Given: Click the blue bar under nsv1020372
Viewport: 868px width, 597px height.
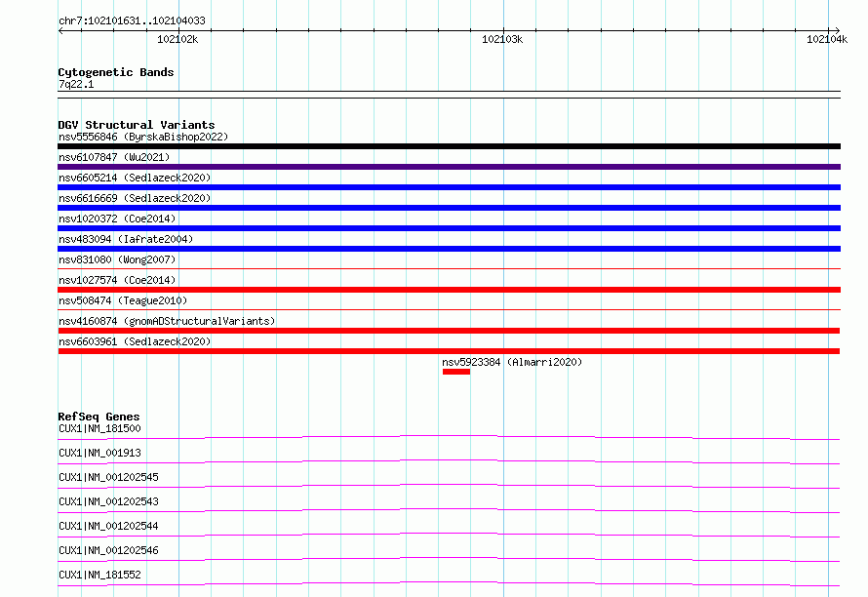Looking at the screenshot, I should [449, 228].
